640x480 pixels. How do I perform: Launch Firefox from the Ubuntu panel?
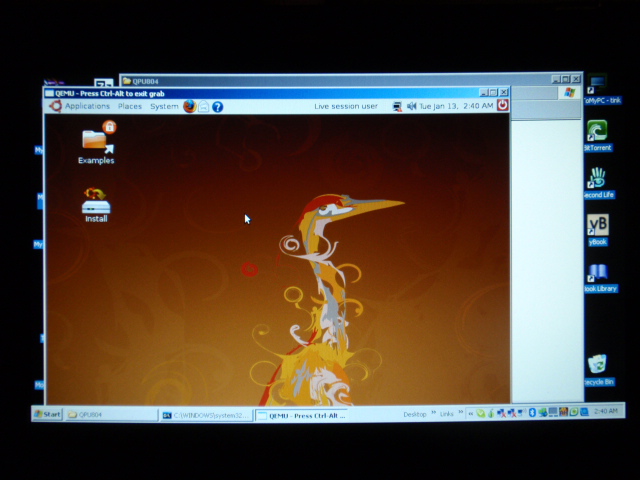tap(189, 107)
